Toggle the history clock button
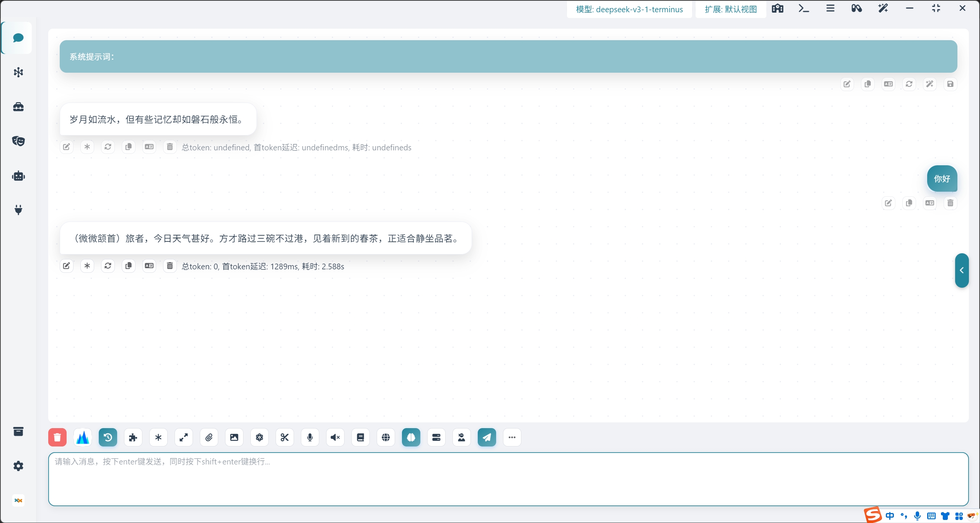980x523 pixels. [108, 437]
